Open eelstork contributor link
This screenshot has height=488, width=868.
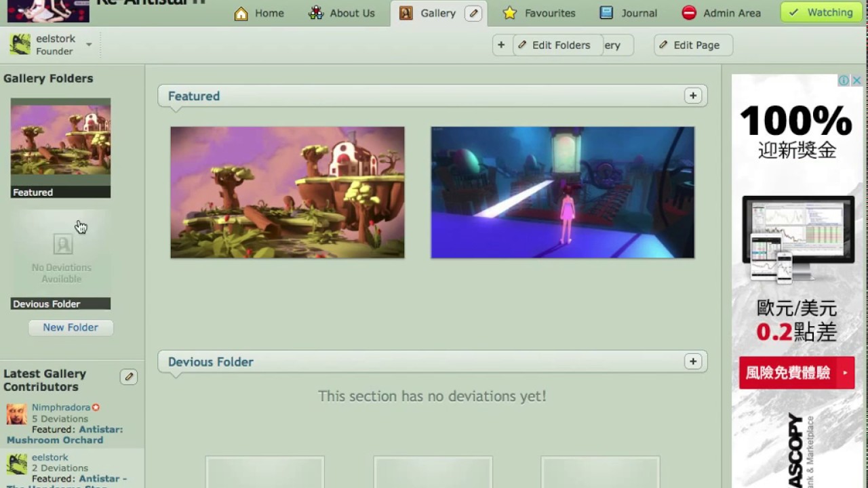point(50,457)
